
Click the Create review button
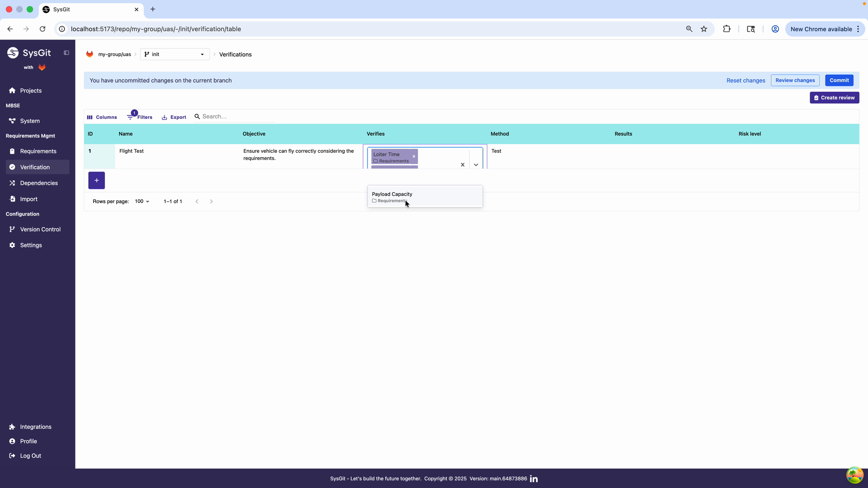click(834, 98)
